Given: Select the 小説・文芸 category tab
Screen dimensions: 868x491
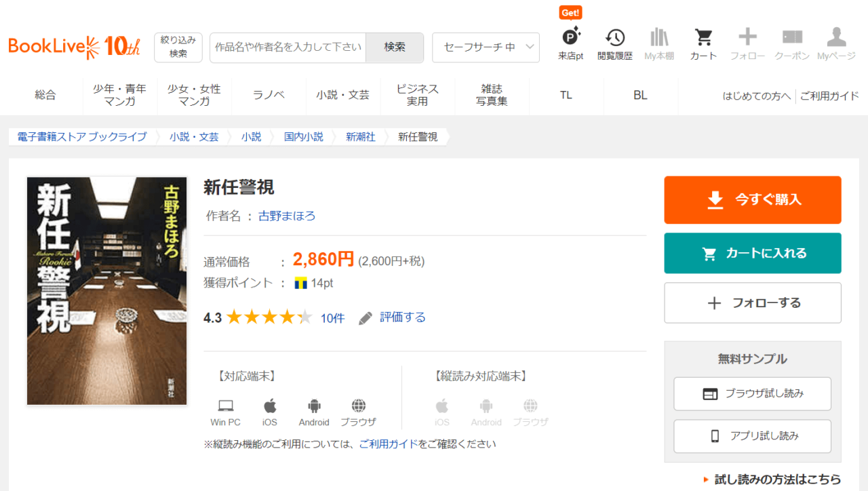Looking at the screenshot, I should [342, 96].
